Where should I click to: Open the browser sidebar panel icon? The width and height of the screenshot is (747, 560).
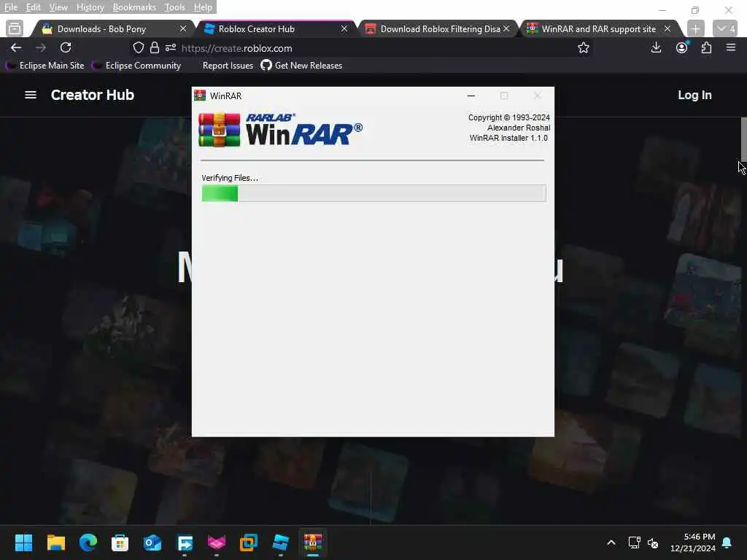[x=15, y=29]
